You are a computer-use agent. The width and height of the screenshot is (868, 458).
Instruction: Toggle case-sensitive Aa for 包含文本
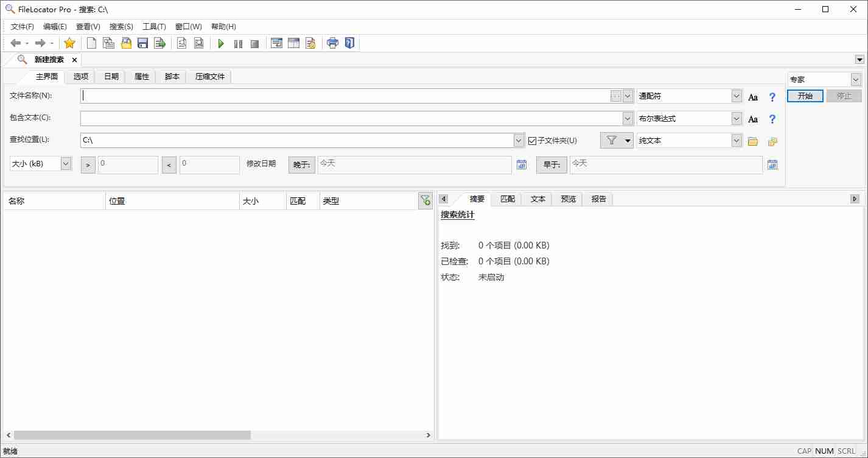(753, 119)
